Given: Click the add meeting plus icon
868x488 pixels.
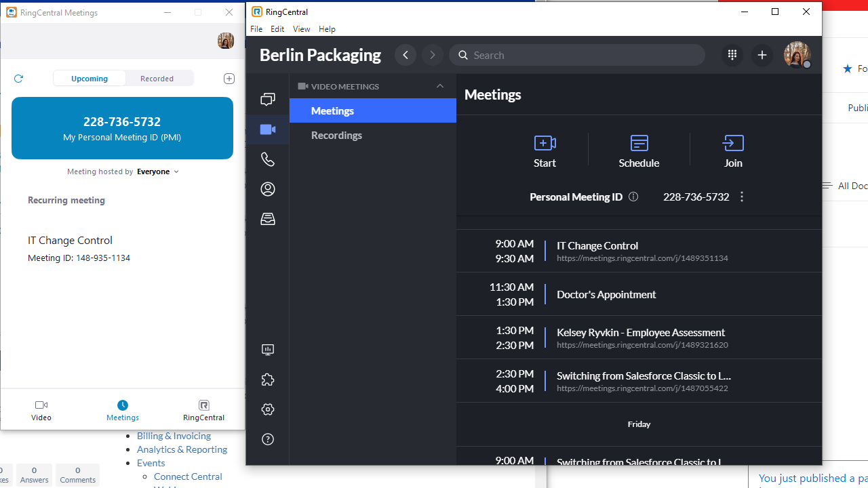Looking at the screenshot, I should tap(229, 79).
